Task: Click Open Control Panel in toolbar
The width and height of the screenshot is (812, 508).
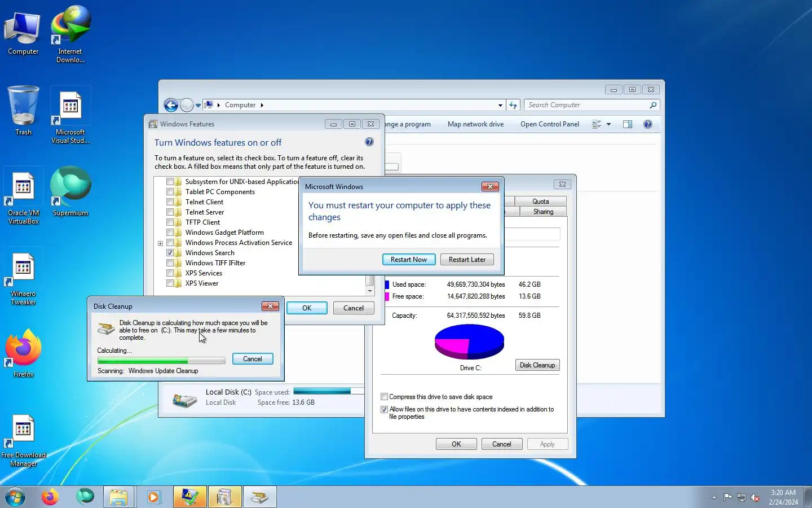Action: tap(549, 124)
